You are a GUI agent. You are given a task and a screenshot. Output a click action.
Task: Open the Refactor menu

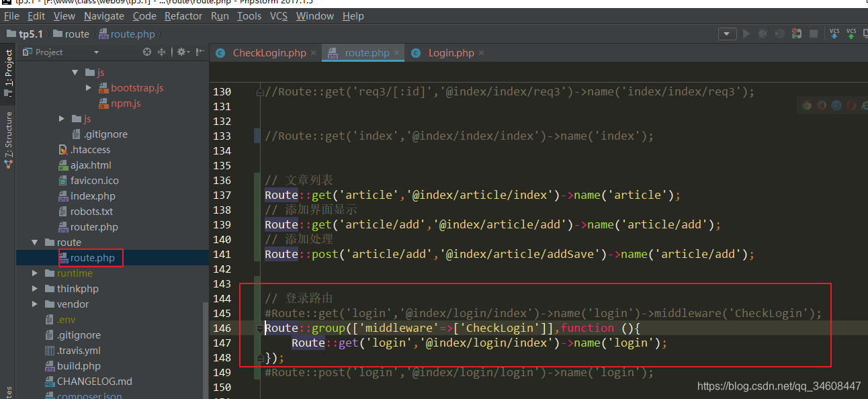pyautogui.click(x=183, y=15)
